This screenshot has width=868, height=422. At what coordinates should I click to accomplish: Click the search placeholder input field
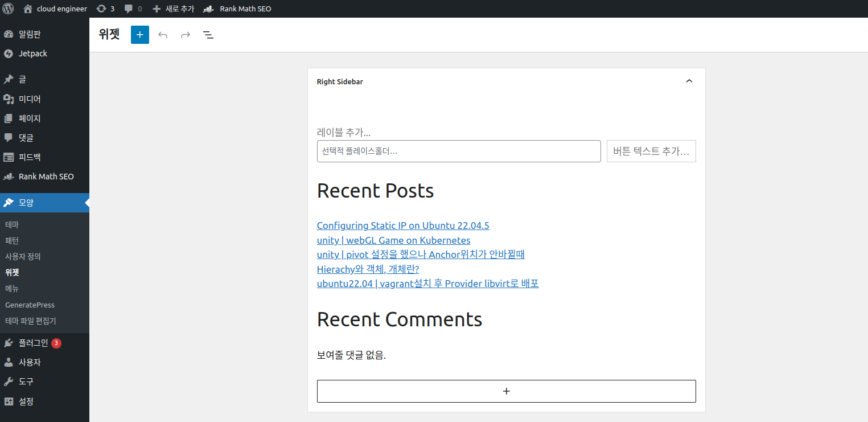(458, 151)
